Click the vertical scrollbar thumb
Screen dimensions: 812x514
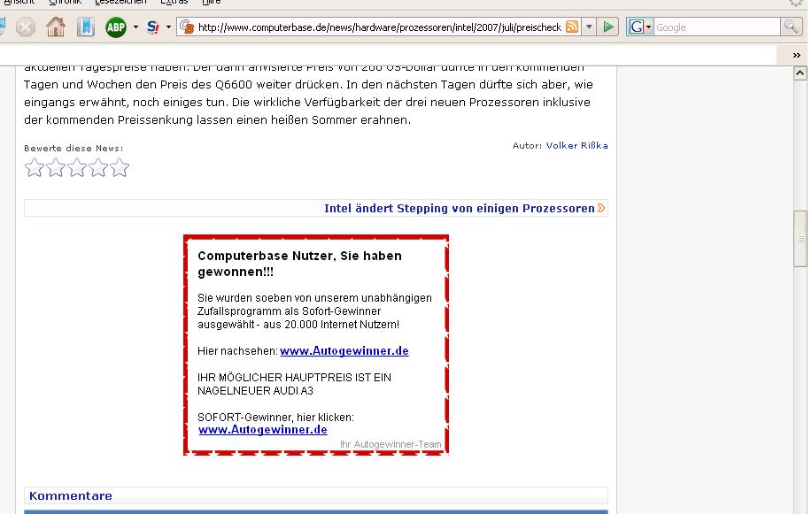tap(800, 239)
